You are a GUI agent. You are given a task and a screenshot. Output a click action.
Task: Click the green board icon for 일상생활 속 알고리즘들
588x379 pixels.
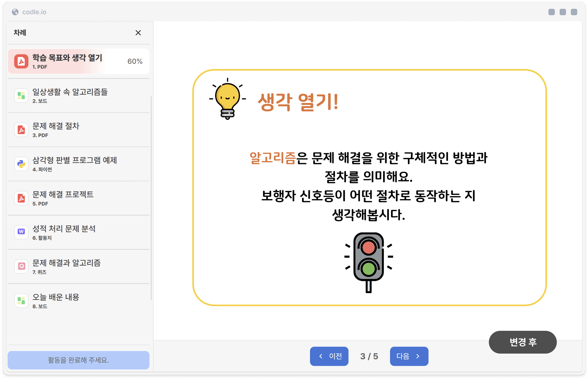click(21, 95)
